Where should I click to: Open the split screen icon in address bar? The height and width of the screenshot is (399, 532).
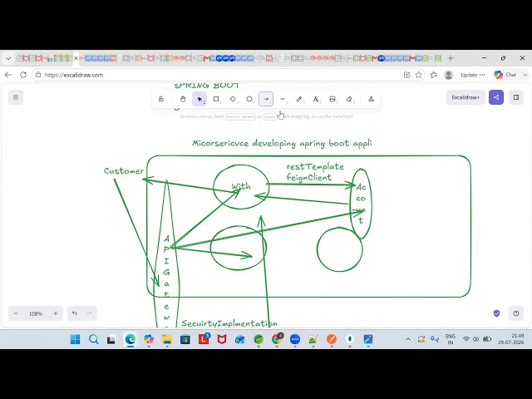[x=406, y=75]
